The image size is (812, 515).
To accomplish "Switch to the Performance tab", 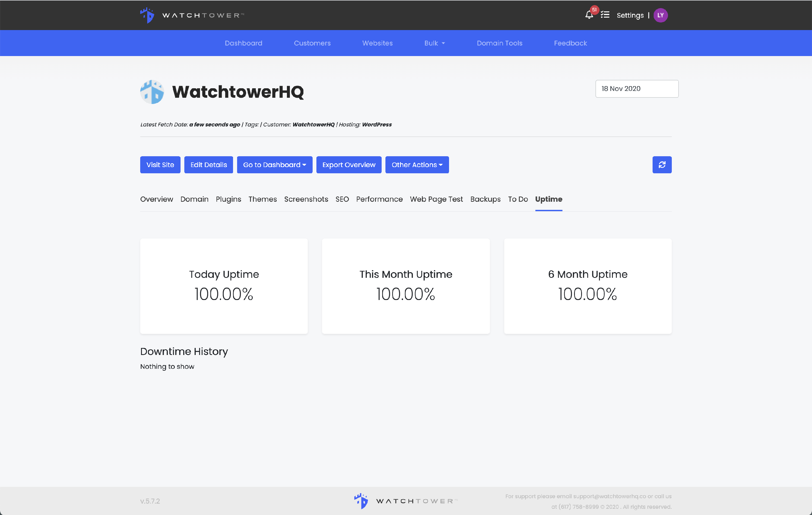I will tap(379, 199).
